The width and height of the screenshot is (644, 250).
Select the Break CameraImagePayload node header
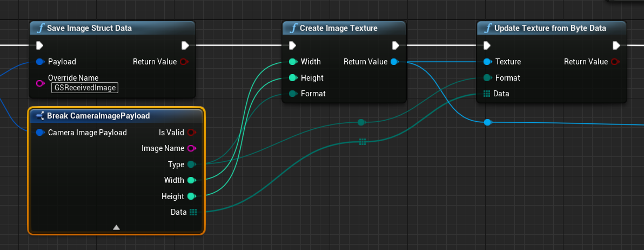[x=98, y=116]
